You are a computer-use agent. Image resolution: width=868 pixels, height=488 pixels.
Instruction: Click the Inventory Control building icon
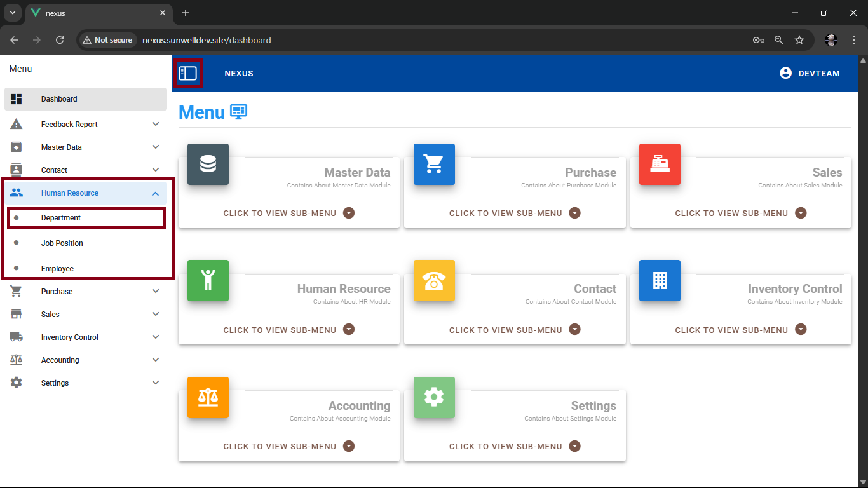pyautogui.click(x=660, y=280)
